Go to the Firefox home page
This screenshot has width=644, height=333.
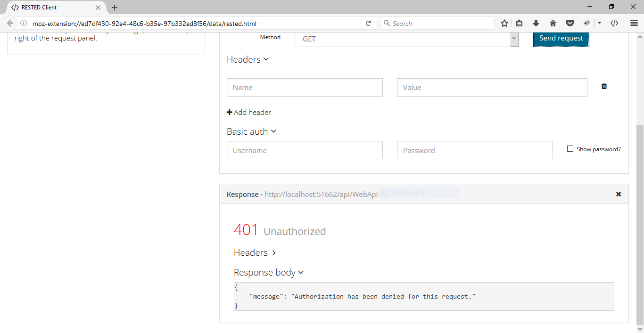pyautogui.click(x=553, y=23)
